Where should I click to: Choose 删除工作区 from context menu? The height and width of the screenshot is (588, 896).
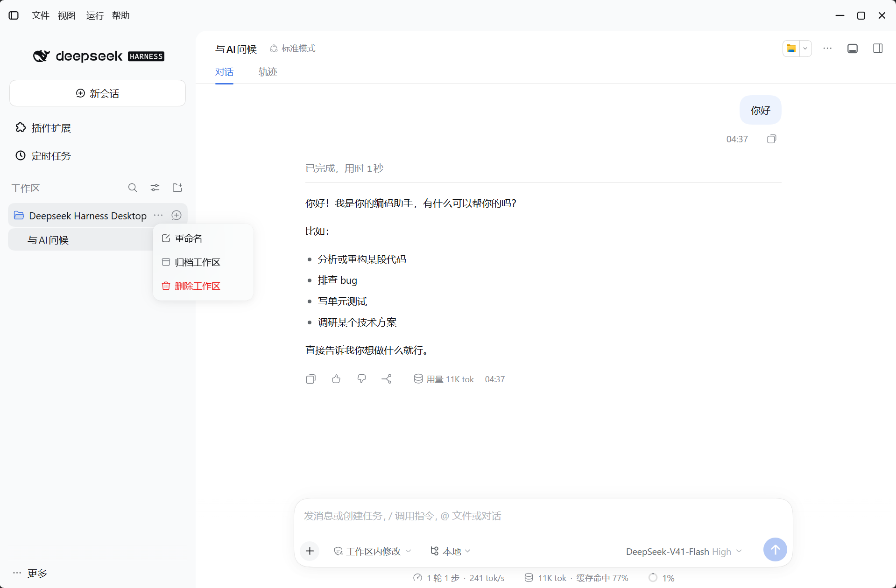click(203, 286)
